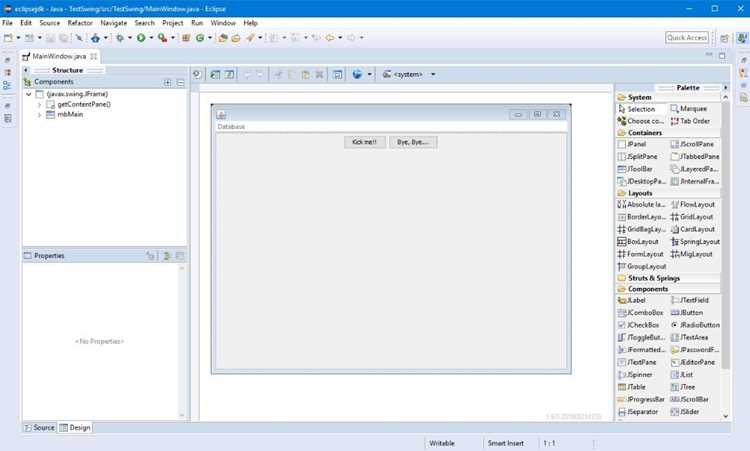
Task: Click the 'Kick me!!' button
Action: tap(364, 142)
